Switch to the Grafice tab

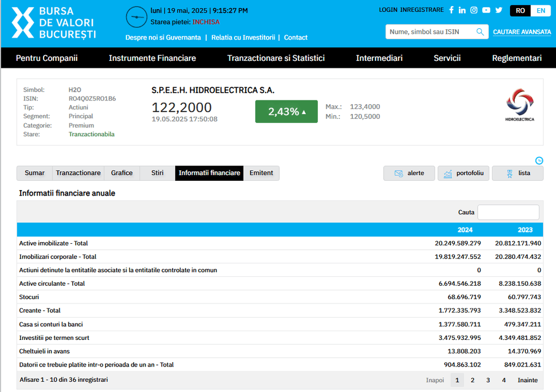[x=122, y=173]
